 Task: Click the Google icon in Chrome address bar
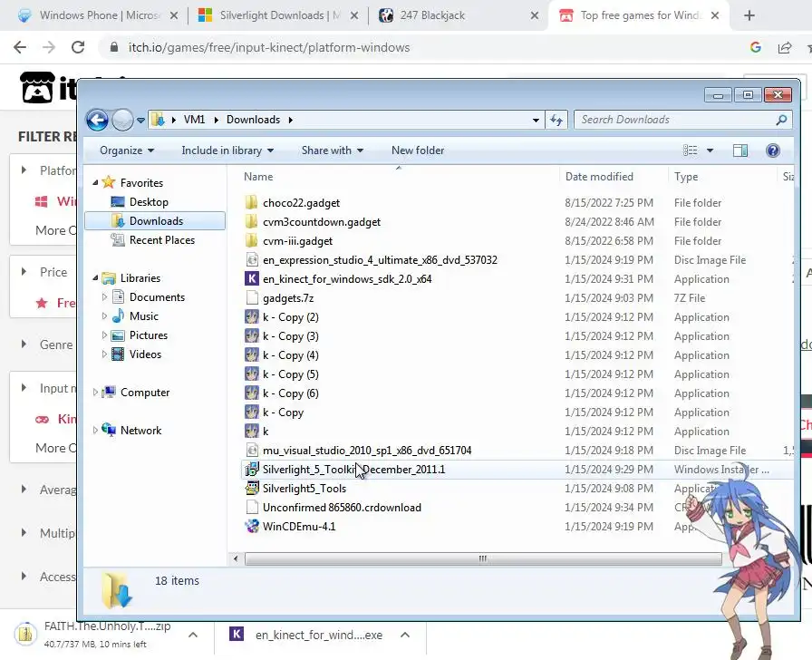click(756, 47)
